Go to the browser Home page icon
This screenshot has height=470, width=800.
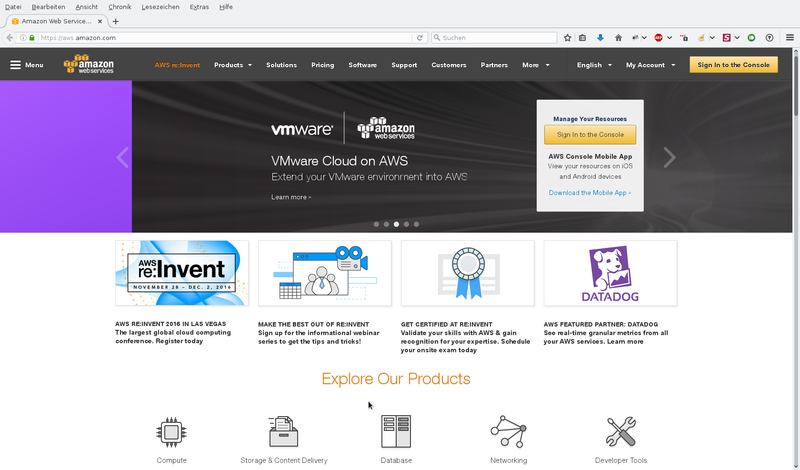pos(618,38)
